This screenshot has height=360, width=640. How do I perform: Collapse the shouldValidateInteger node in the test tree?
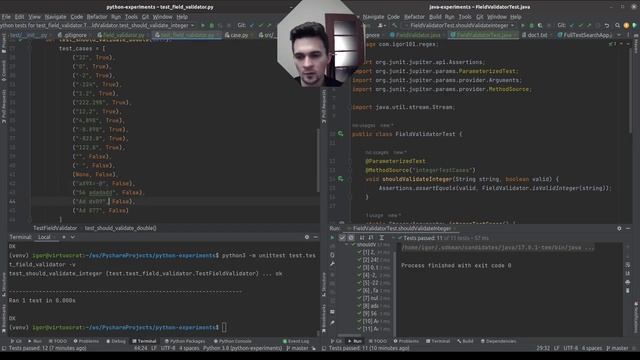click(347, 244)
